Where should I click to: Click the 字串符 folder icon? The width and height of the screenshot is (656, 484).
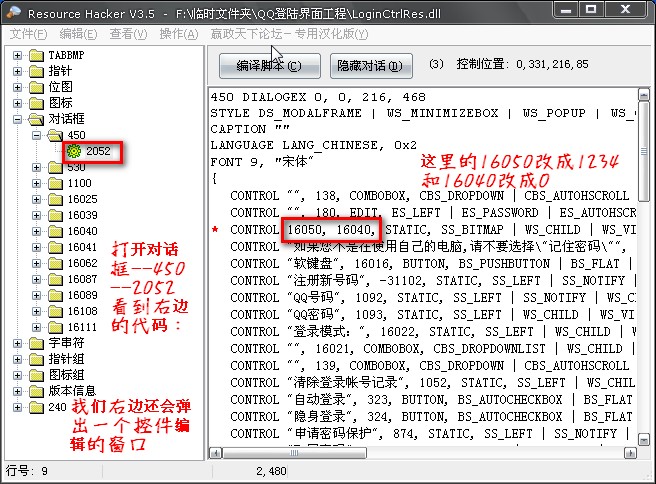[37, 343]
